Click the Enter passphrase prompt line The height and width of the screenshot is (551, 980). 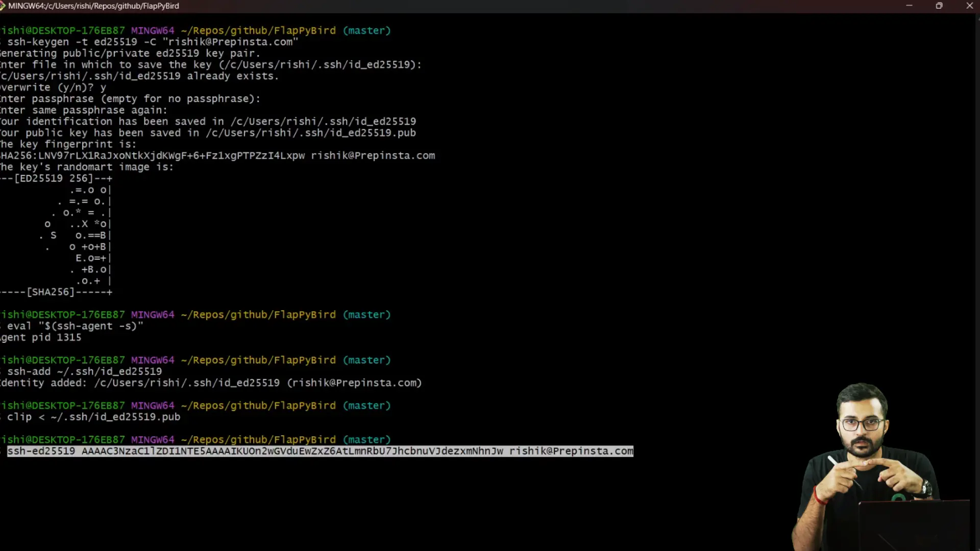[x=130, y=99]
